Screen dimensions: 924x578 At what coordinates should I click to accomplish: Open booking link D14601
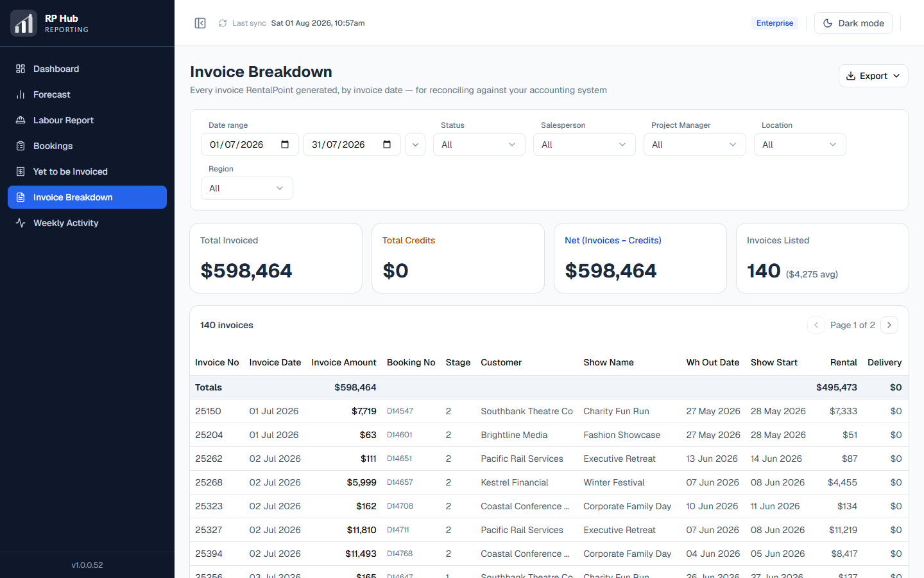tap(400, 435)
